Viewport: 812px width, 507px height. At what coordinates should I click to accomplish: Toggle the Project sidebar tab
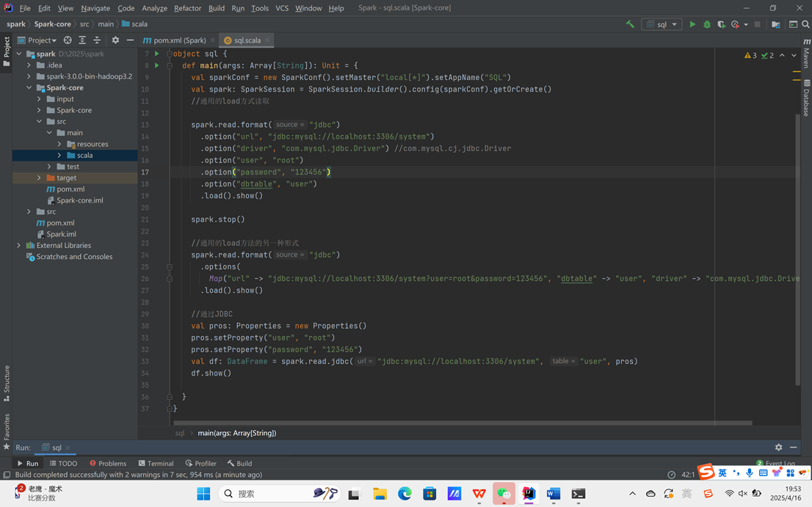tap(7, 52)
